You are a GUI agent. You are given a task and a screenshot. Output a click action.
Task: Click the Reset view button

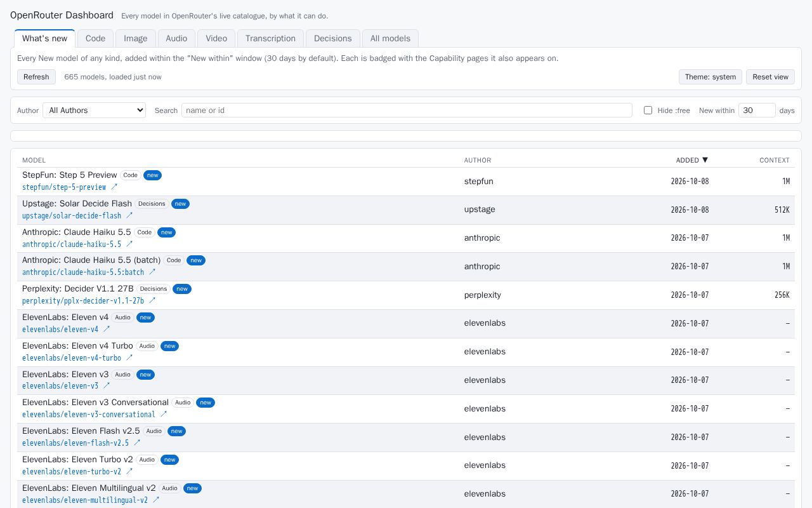(770, 77)
